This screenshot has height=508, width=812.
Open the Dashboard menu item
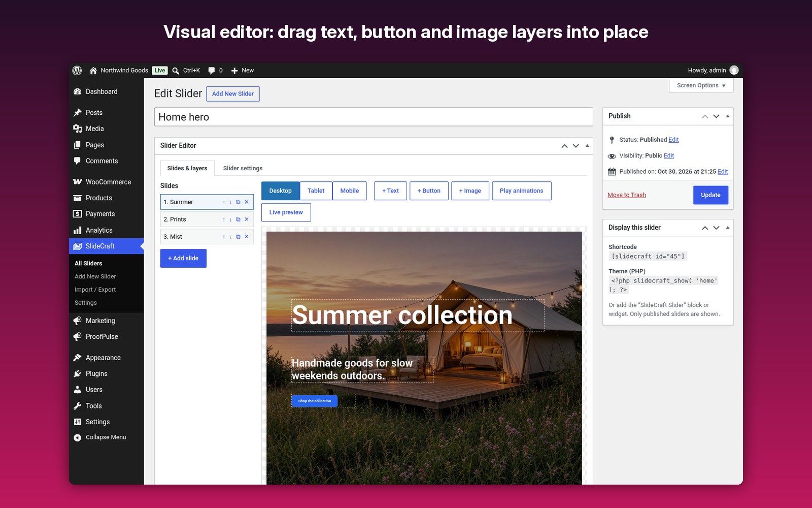[x=107, y=91]
